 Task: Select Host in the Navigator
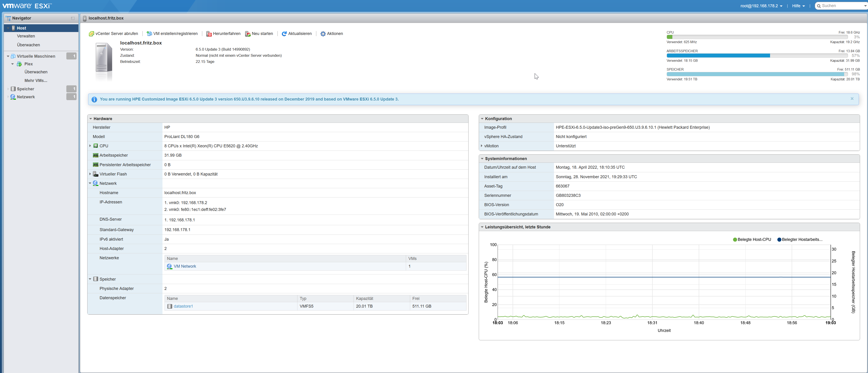coord(41,28)
